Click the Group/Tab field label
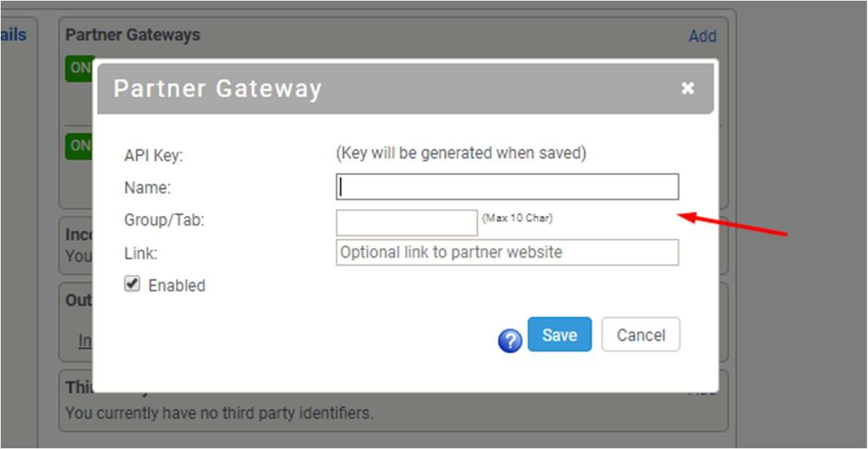Image resolution: width=868 pixels, height=449 pixels. tap(164, 220)
